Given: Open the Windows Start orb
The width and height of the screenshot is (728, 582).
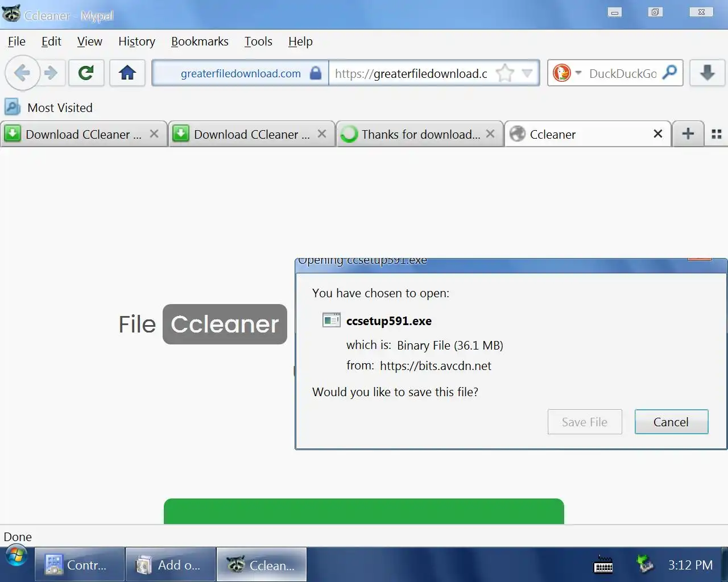Looking at the screenshot, I should pyautogui.click(x=16, y=556).
